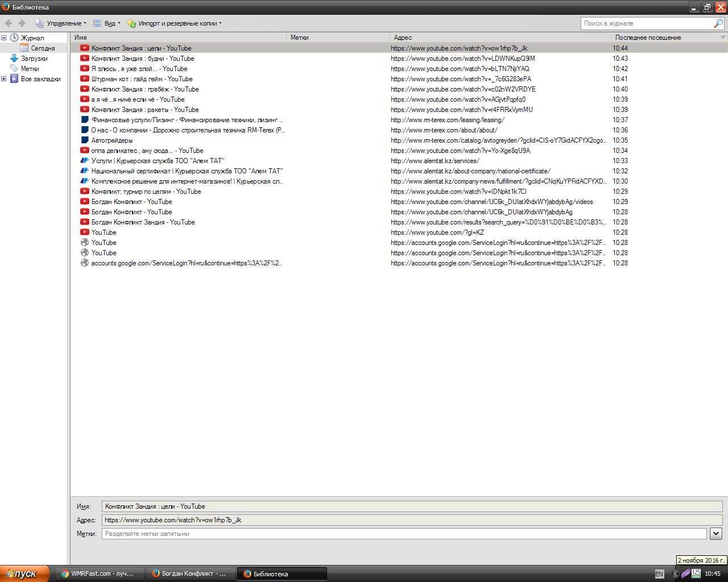The image size is (728, 582).
Task: Sort by the Метки column header
Action: tap(338, 38)
